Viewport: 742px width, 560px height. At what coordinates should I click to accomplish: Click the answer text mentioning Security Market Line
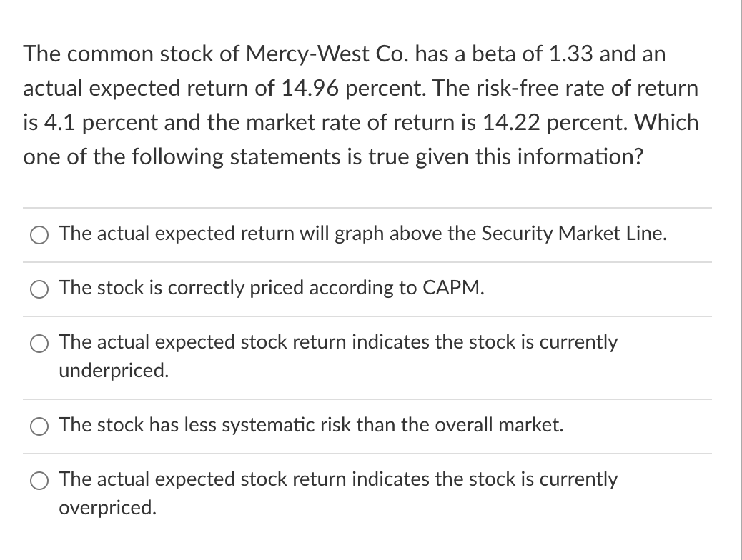pyautogui.click(x=363, y=234)
